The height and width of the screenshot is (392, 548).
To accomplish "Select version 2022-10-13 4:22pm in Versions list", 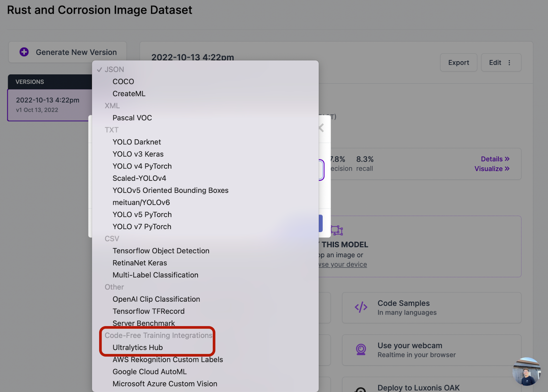I will pos(50,105).
